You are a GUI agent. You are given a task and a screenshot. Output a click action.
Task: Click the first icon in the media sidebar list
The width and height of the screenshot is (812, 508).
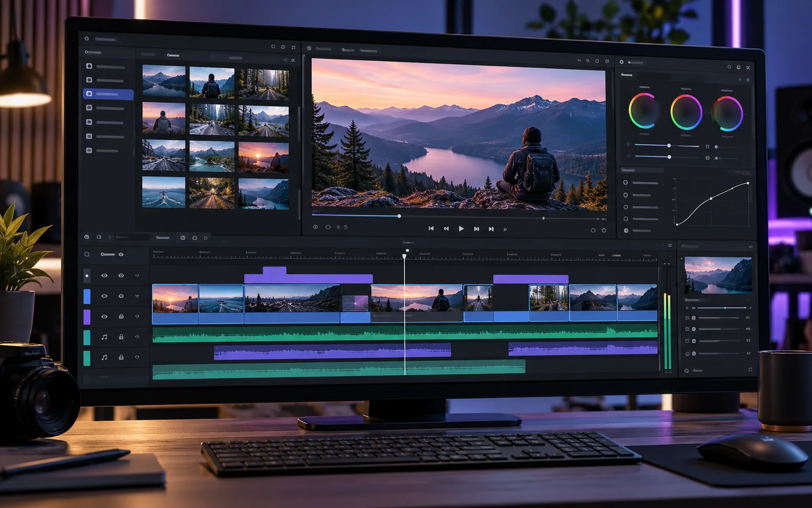pos(89,66)
